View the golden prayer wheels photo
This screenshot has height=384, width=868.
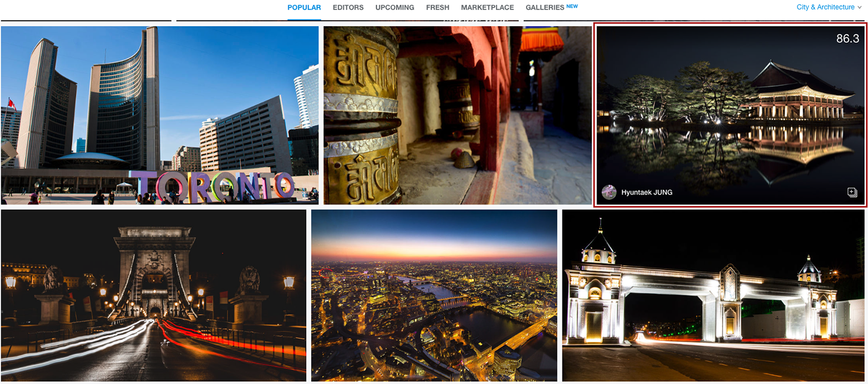(457, 116)
